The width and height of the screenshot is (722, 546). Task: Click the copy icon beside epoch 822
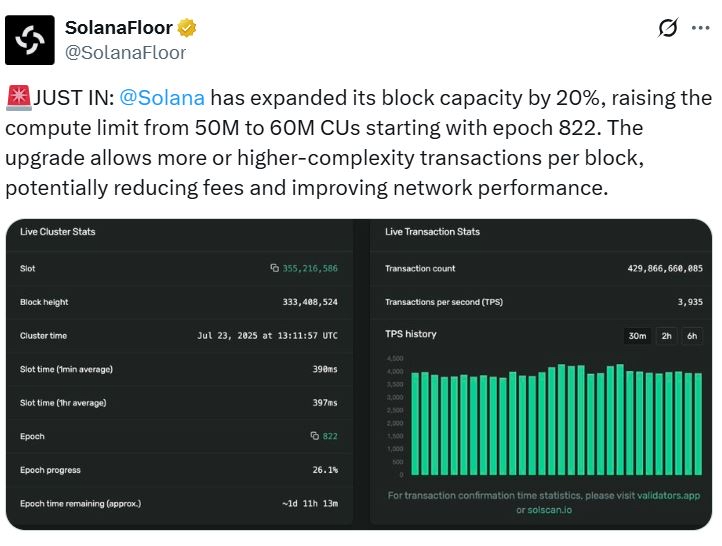(313, 436)
